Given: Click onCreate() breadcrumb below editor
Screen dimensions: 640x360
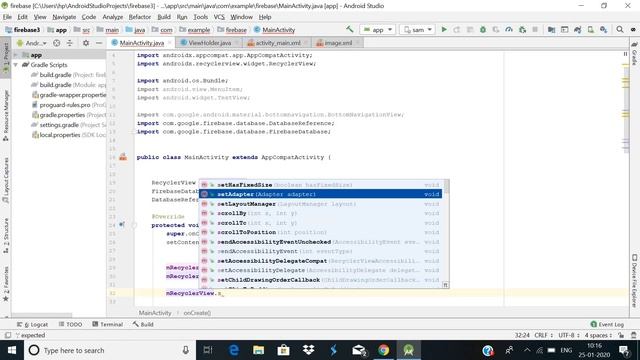Looking at the screenshot, I should 197,313.
